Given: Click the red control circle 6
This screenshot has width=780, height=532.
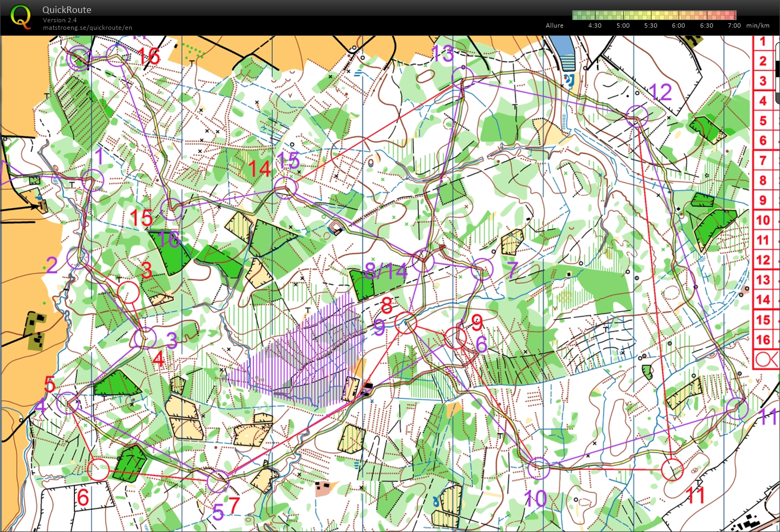Looking at the screenshot, I should click(x=98, y=469).
